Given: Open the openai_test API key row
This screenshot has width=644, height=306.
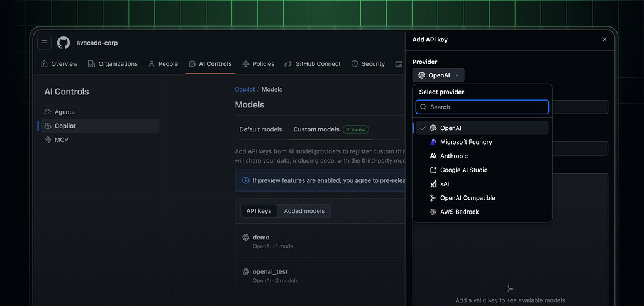Looking at the screenshot, I should coord(320,275).
